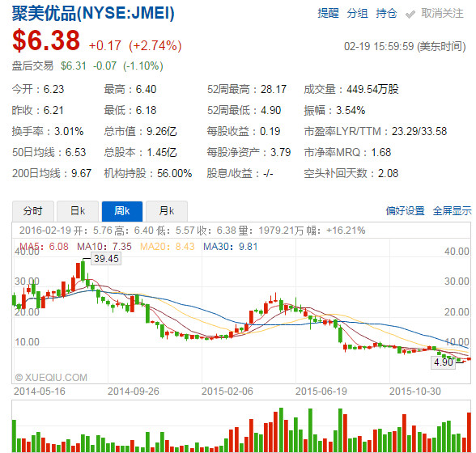The height and width of the screenshot is (453, 476).
Task: Select the active 周k chart tab
Action: (122, 211)
